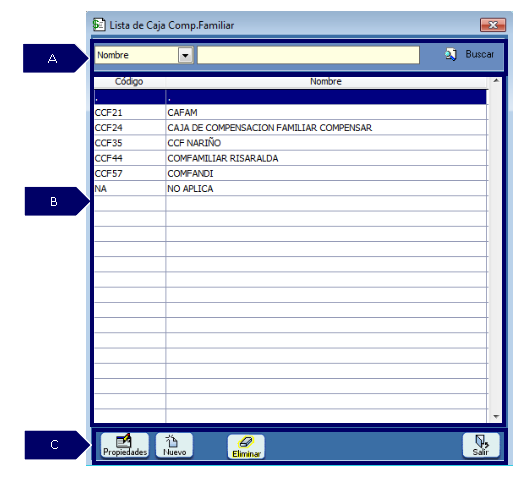
Task: Click the Eliminar eraser button
Action: click(246, 447)
